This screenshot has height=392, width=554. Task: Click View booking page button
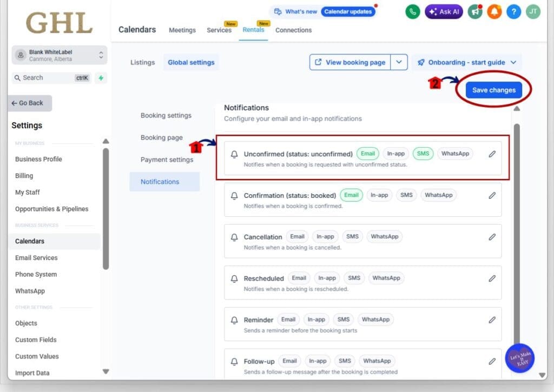(x=350, y=62)
